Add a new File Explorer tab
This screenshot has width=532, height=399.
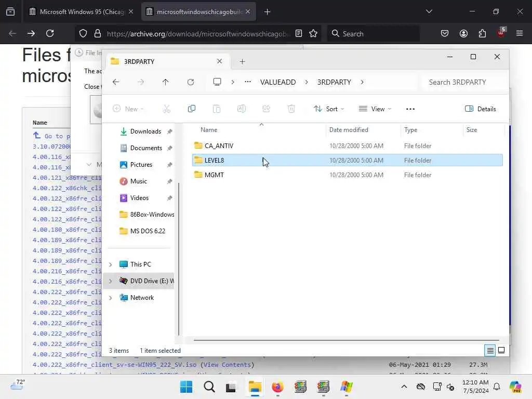pyautogui.click(x=242, y=61)
